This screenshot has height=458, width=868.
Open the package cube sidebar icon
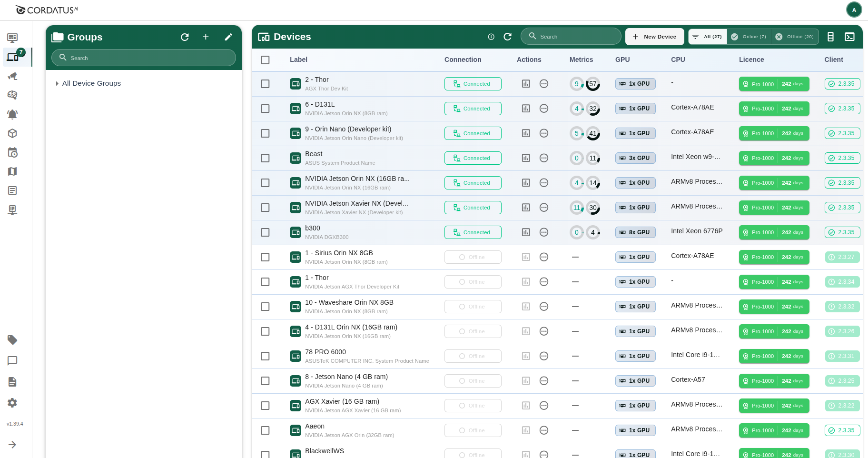click(12, 133)
